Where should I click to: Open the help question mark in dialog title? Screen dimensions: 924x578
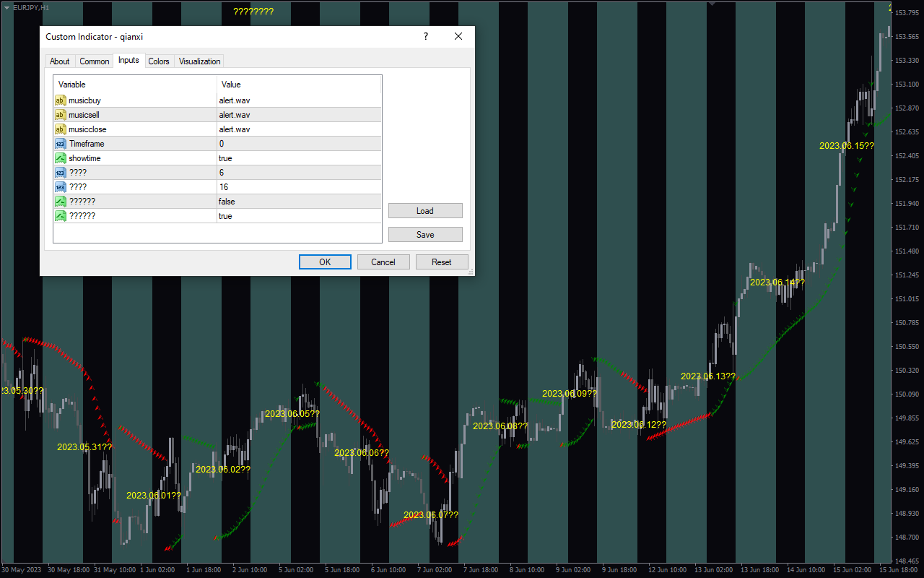click(x=426, y=36)
